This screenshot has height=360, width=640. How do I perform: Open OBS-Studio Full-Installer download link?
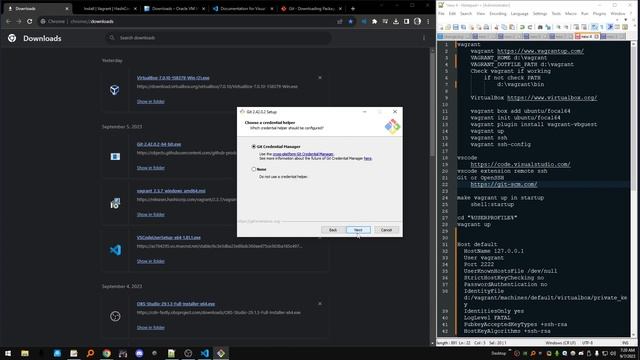176,304
